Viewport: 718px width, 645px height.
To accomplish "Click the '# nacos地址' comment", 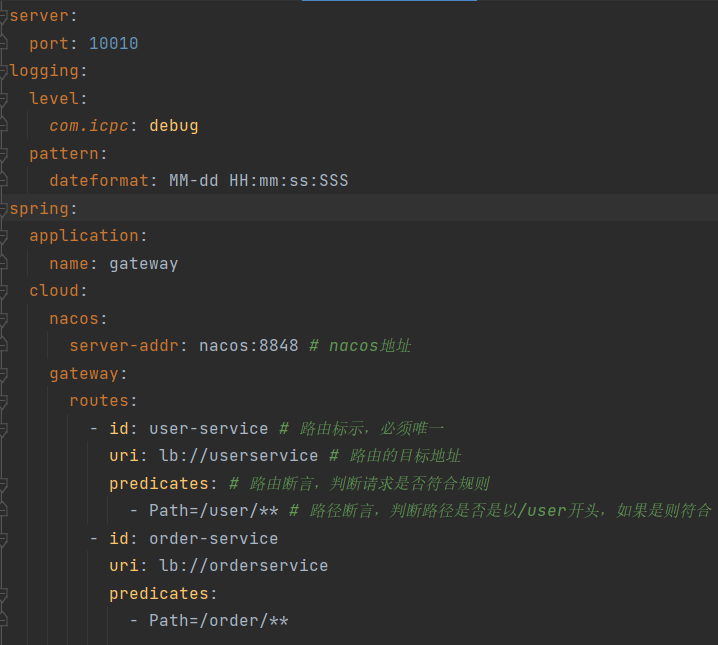I will [x=360, y=346].
